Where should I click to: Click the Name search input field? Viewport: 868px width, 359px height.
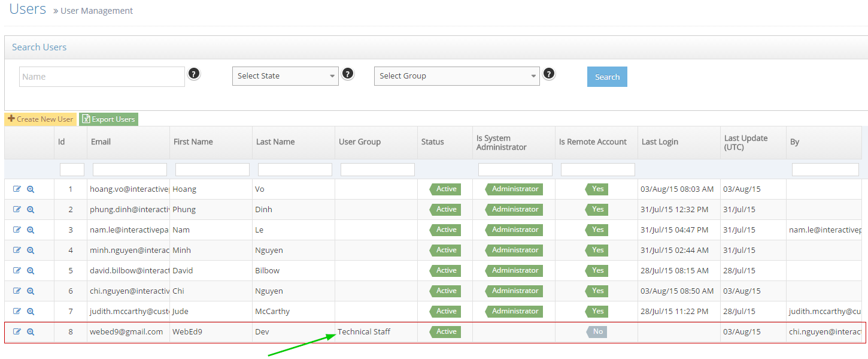pos(102,77)
